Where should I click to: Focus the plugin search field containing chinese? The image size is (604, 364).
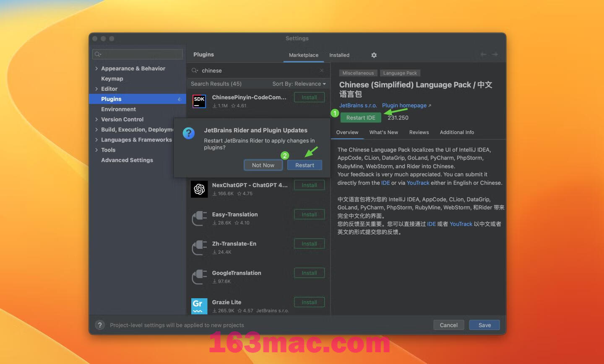[258, 70]
